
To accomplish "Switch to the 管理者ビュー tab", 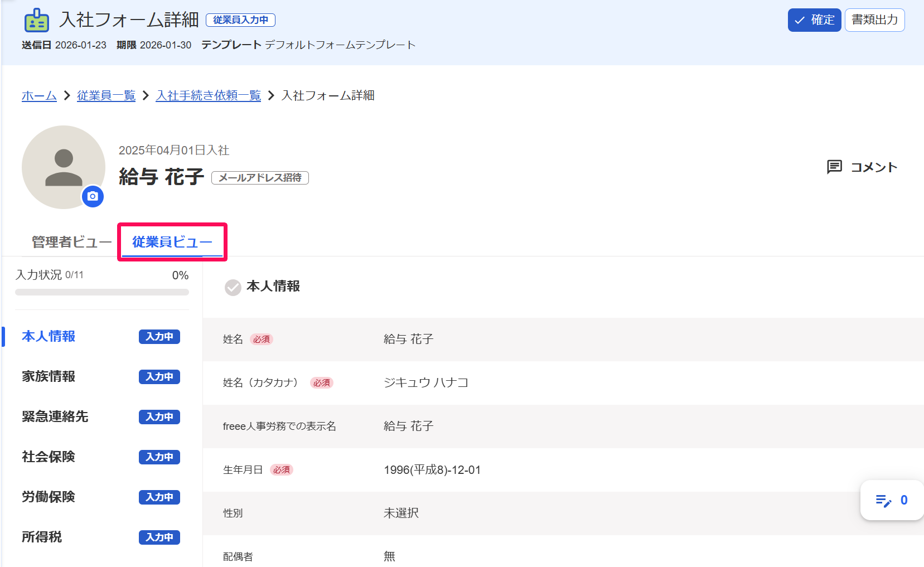I will (71, 242).
